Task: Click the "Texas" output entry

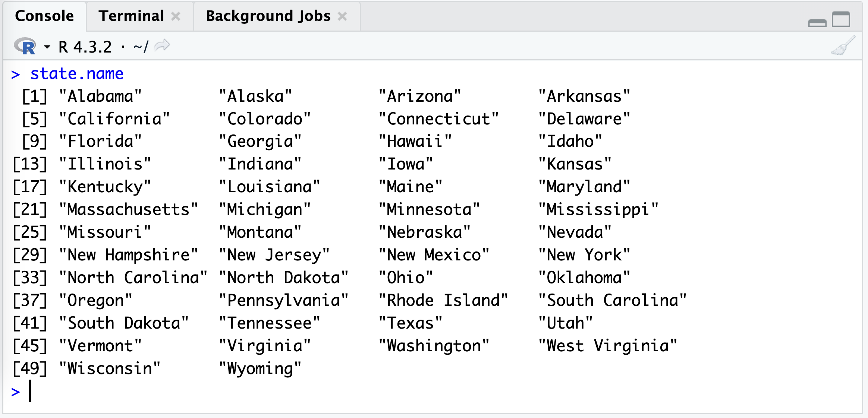Action: (411, 323)
